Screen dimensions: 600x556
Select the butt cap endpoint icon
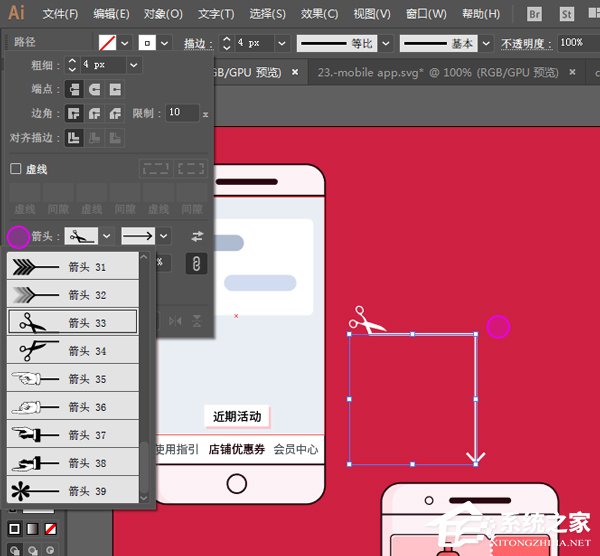coord(74,89)
